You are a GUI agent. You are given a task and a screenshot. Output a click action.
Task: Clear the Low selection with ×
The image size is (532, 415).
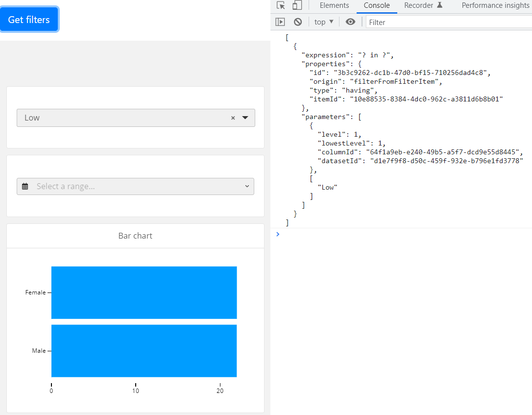tap(233, 118)
